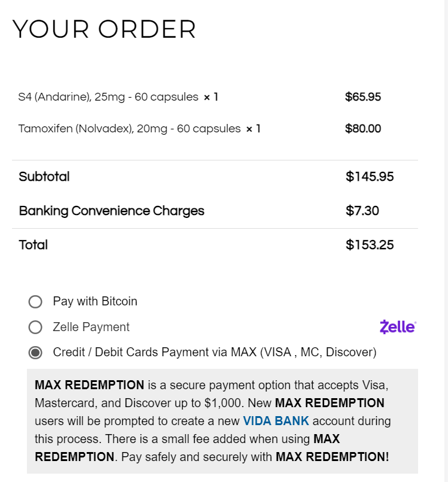The width and height of the screenshot is (448, 482).
Task: Click the YOUR ORDER heading
Action: [x=104, y=29]
